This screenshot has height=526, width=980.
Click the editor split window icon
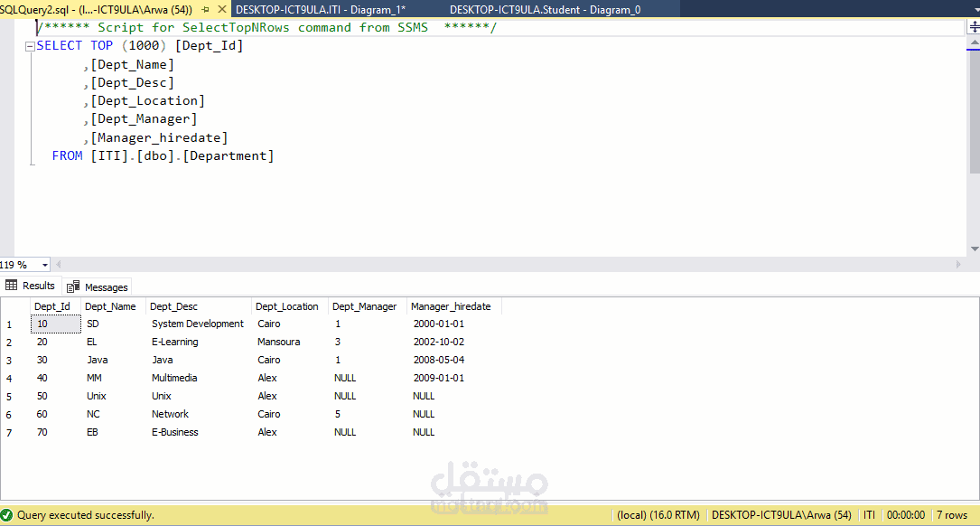[974, 27]
